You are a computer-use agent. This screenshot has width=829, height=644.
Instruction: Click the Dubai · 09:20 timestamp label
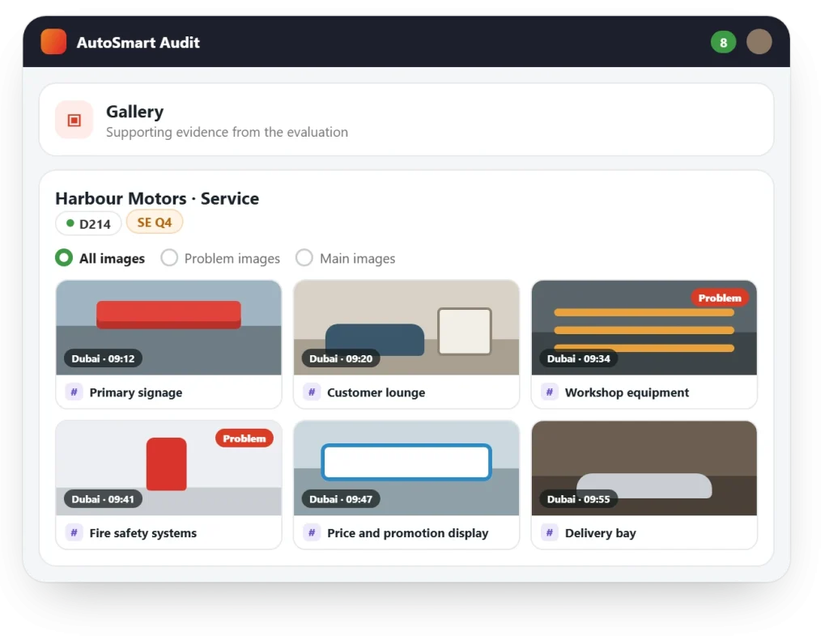tap(341, 358)
